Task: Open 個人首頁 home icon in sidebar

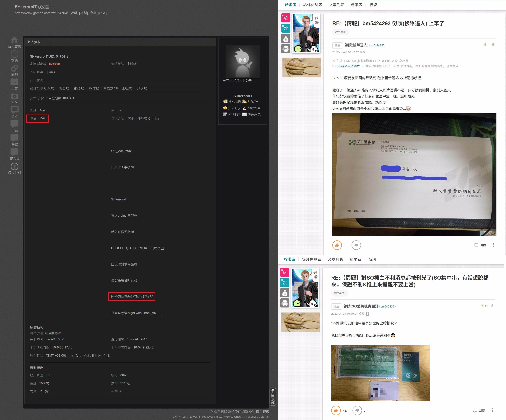Action: (14, 40)
